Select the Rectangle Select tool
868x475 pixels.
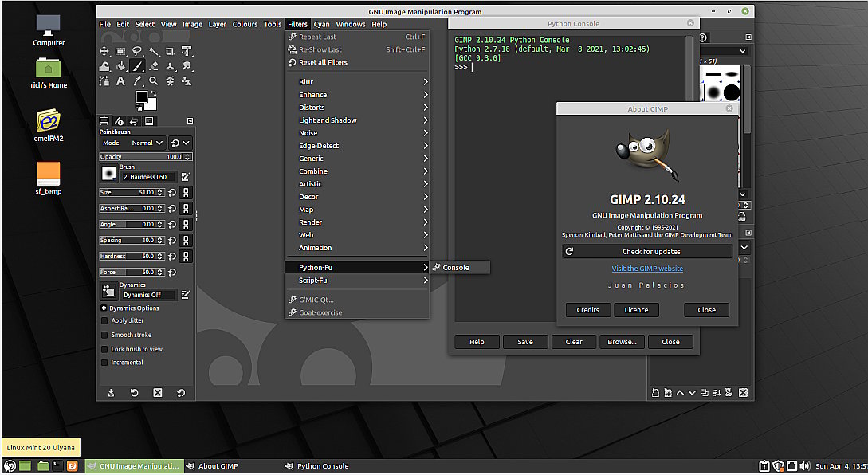[x=120, y=52]
